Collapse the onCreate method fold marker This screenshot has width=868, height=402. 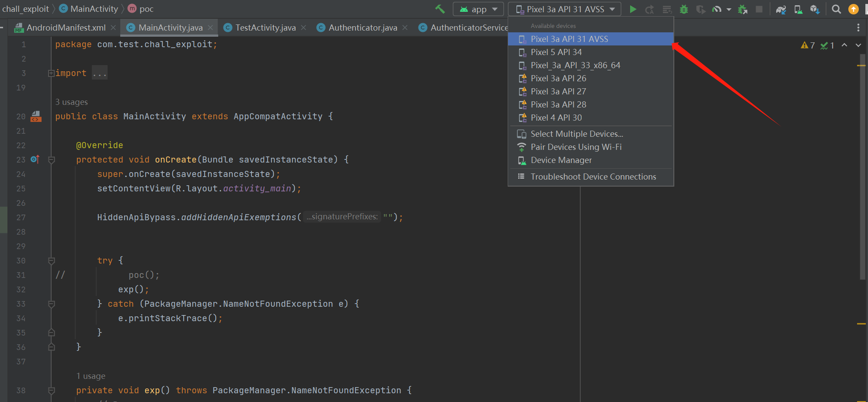[x=51, y=160]
